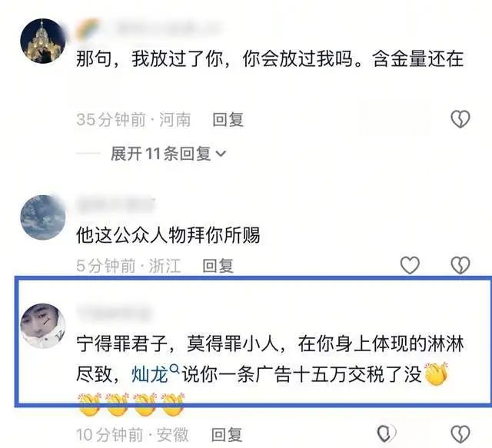Click the chevron beside 展开11条回复

[x=221, y=154]
